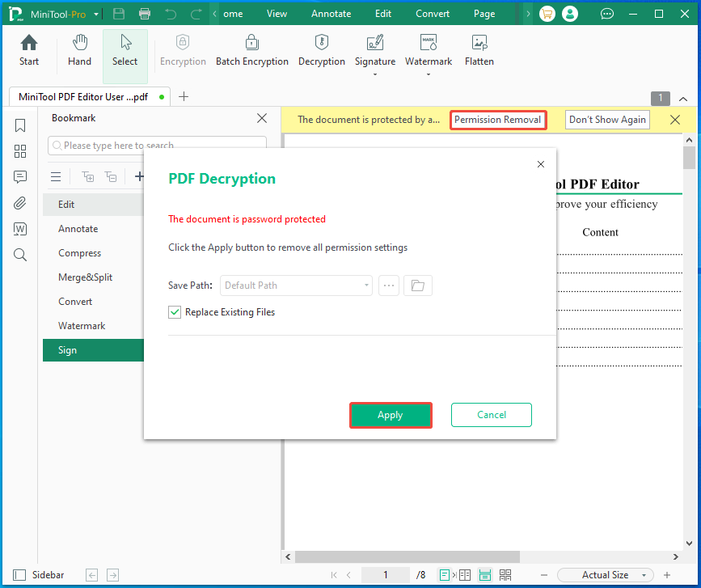Add a new tab with plus
Viewport: 701px width, 588px height.
tap(184, 96)
